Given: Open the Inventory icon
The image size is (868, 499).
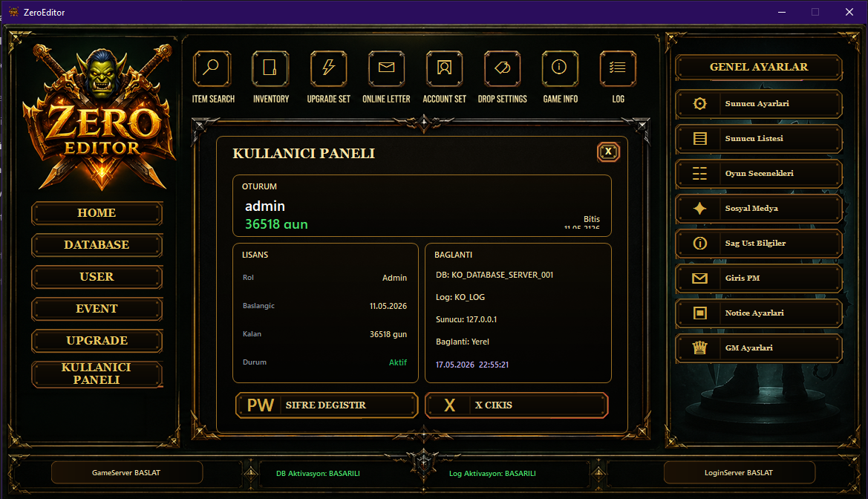Looking at the screenshot, I should coord(270,68).
